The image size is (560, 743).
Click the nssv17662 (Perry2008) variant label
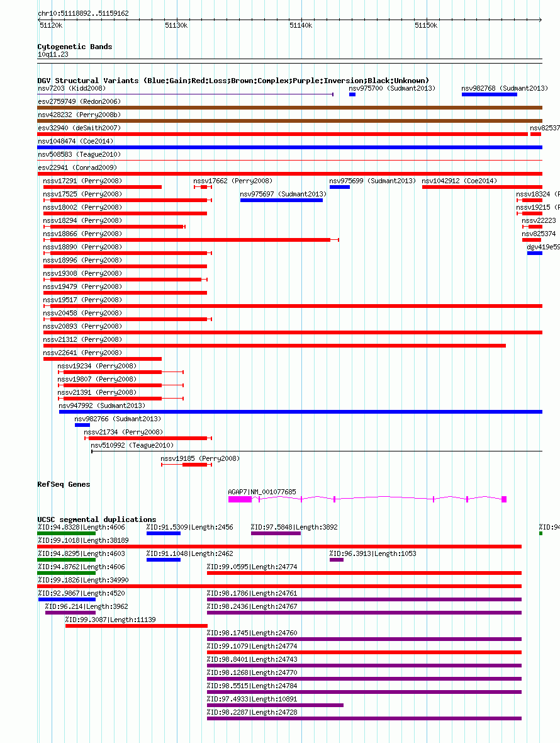point(233,181)
